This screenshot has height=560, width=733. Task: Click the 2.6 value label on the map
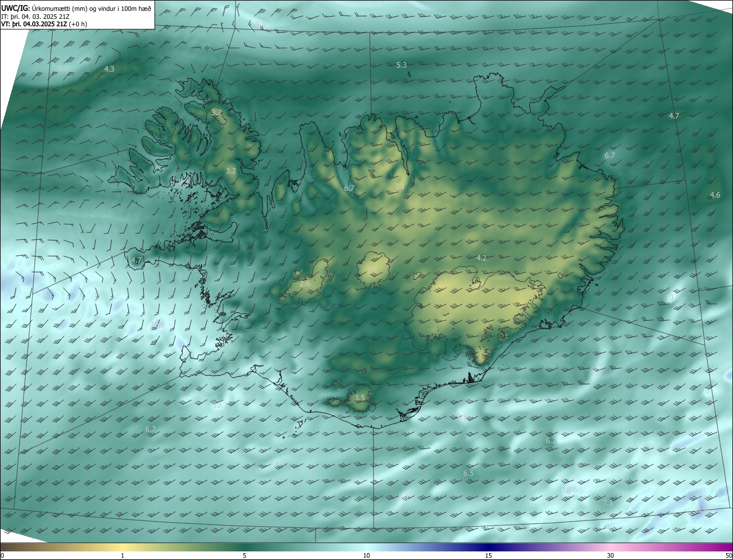(305, 284)
